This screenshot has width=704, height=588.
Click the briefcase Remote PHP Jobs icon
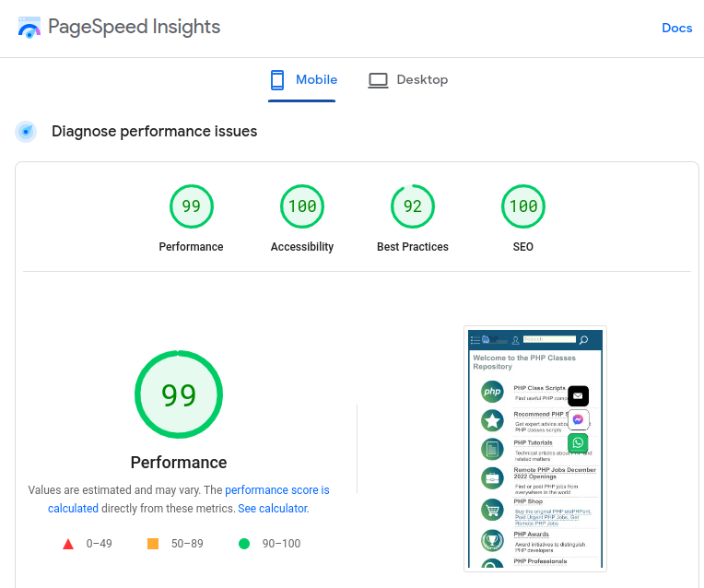(x=492, y=478)
